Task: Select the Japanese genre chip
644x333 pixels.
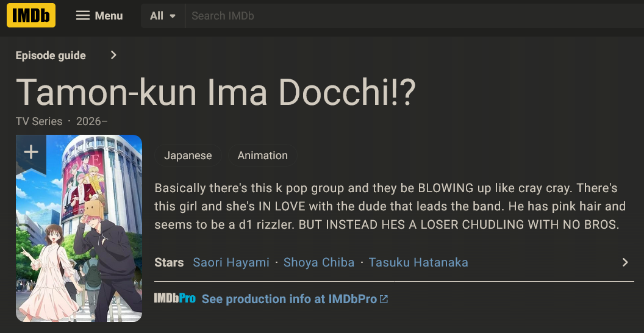Action: click(x=188, y=156)
